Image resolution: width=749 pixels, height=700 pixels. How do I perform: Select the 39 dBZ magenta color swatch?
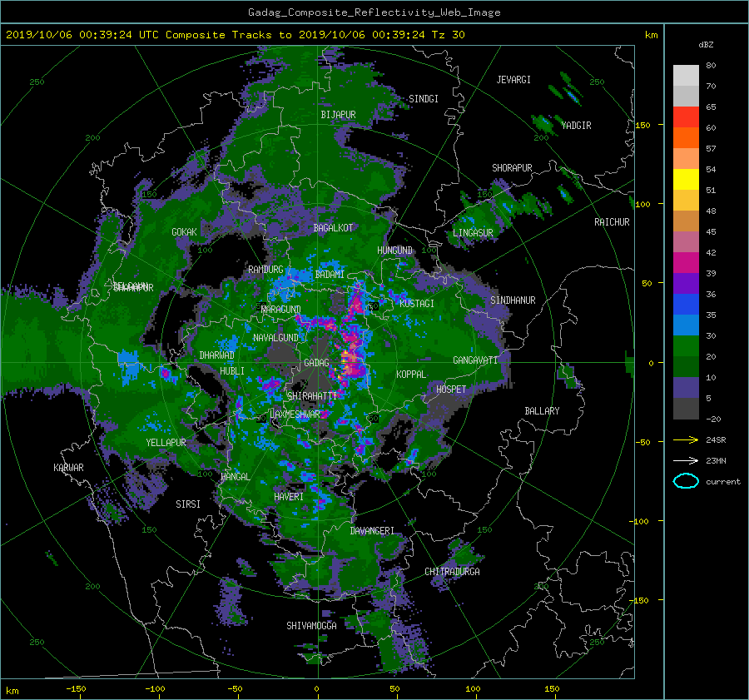click(x=686, y=262)
